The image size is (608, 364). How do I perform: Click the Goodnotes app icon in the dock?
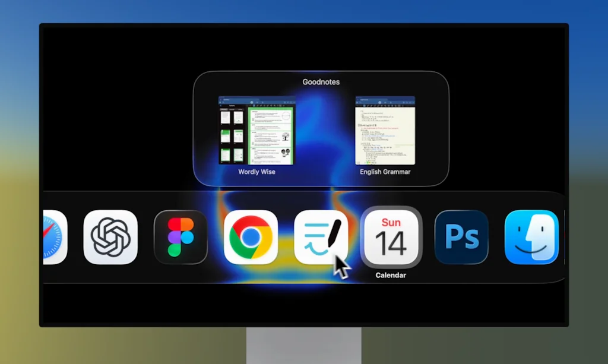pyautogui.click(x=321, y=237)
